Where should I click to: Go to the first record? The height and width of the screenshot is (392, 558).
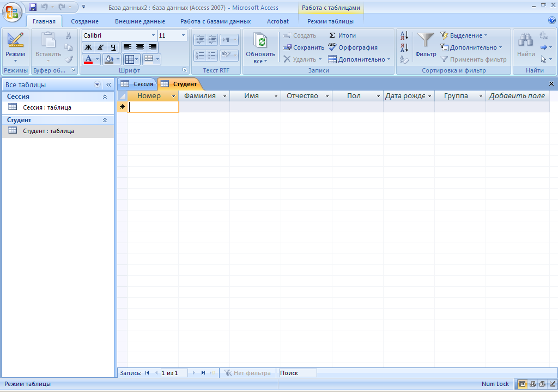coord(147,373)
